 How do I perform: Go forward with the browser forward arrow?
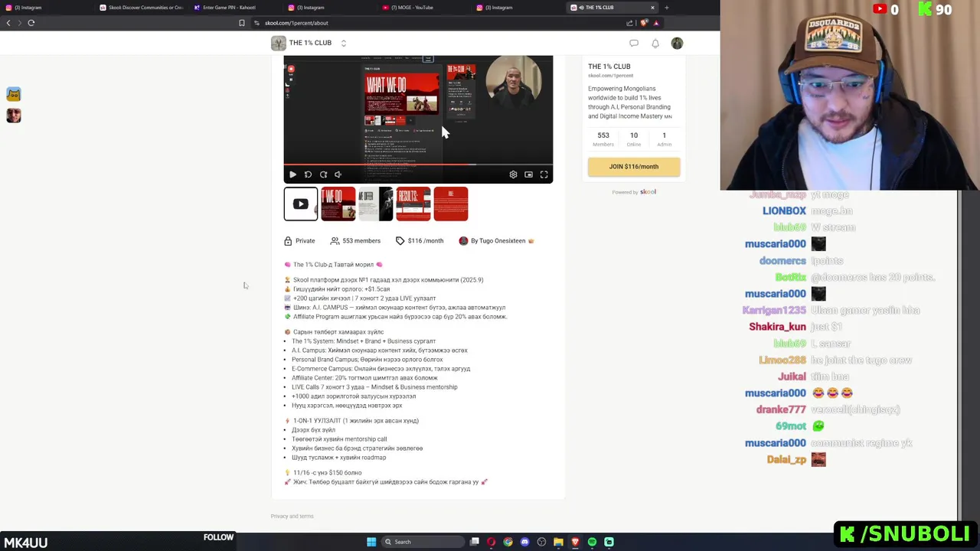click(x=19, y=23)
